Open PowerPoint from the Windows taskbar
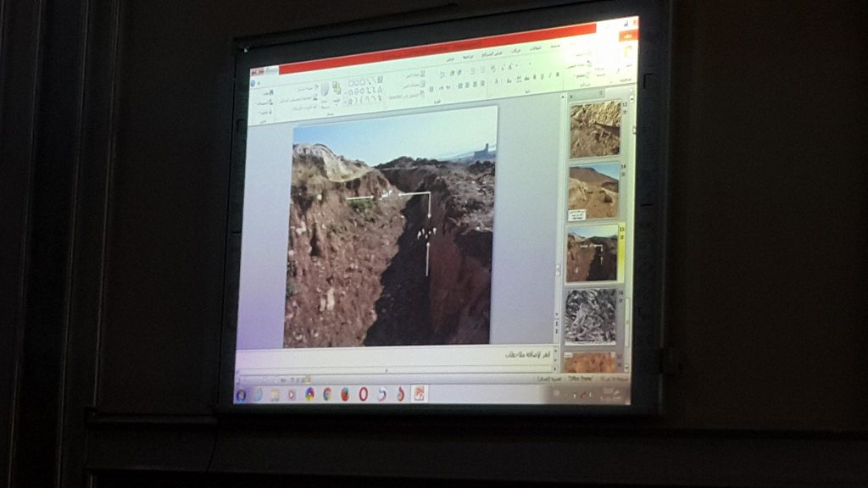Screen dimensions: 868x488 point(418,393)
